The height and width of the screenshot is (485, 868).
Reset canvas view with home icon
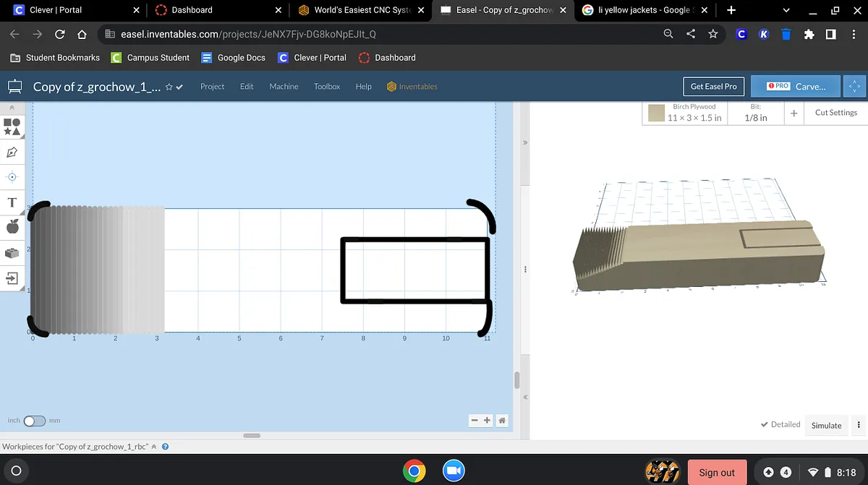(x=501, y=420)
